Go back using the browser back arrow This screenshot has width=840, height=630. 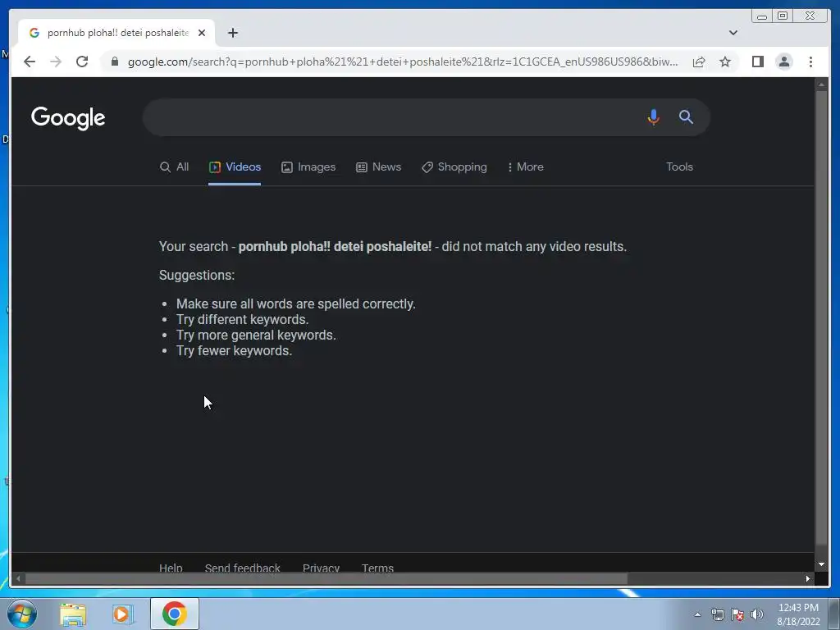pyautogui.click(x=30, y=62)
